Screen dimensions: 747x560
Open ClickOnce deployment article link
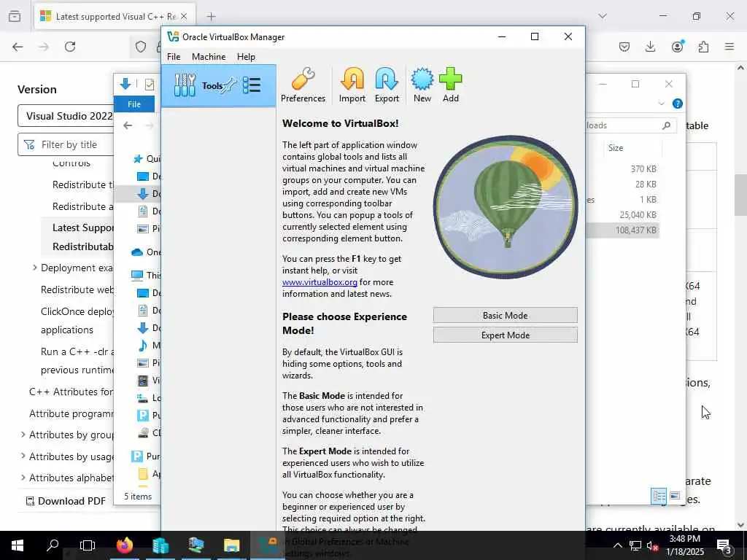click(77, 321)
